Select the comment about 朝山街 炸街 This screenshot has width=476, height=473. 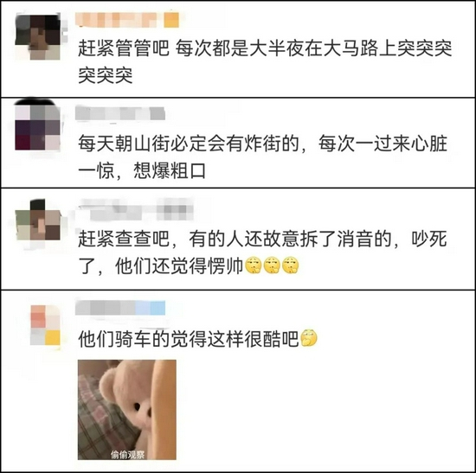point(262,157)
